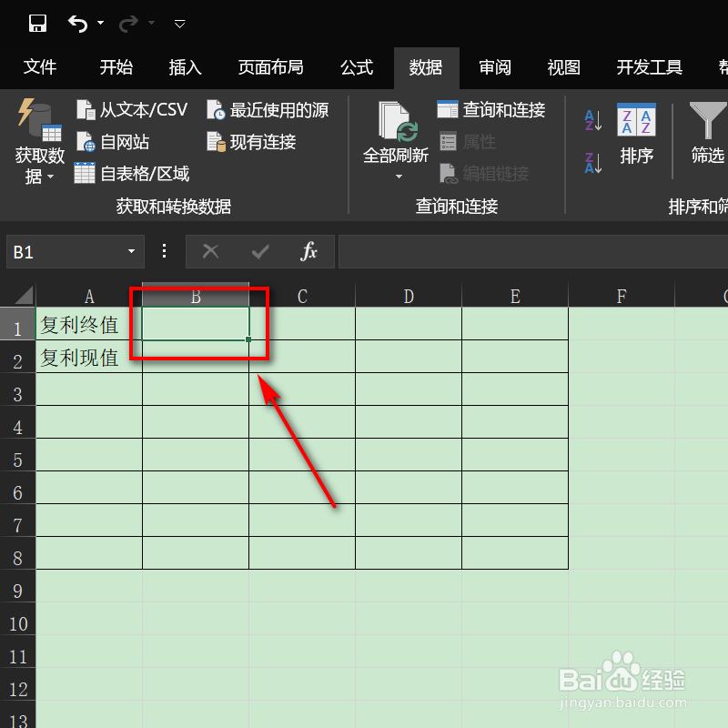
Task: Click the formula bar resize dots handle
Action: pos(165,251)
